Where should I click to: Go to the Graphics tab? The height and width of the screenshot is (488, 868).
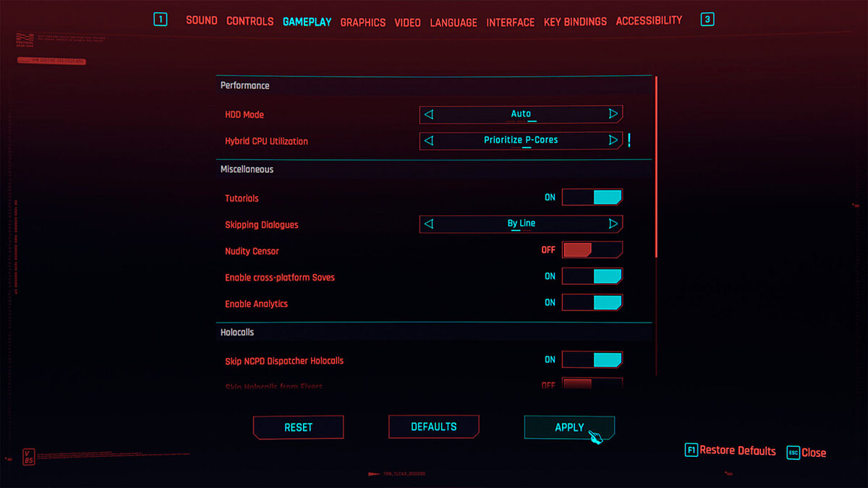pos(363,22)
